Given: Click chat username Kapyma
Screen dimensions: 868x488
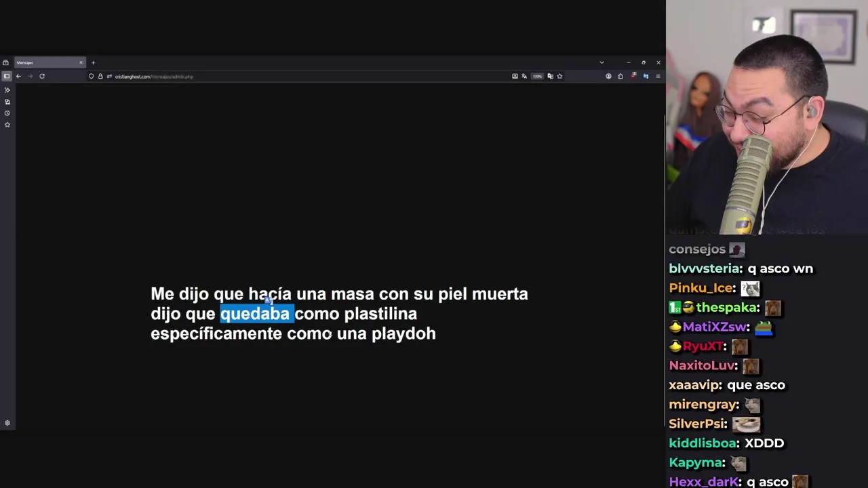Looking at the screenshot, I should point(696,463).
